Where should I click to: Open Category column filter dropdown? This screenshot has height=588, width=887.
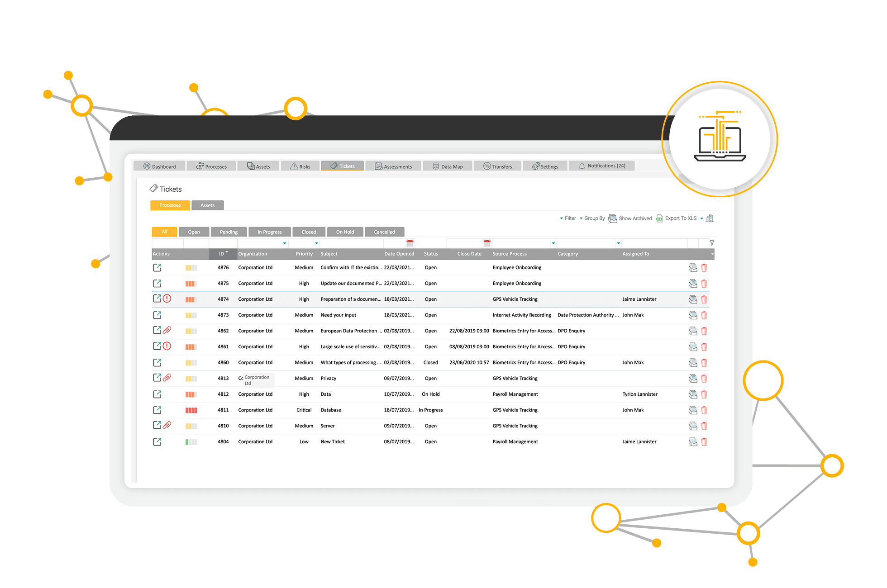[618, 243]
